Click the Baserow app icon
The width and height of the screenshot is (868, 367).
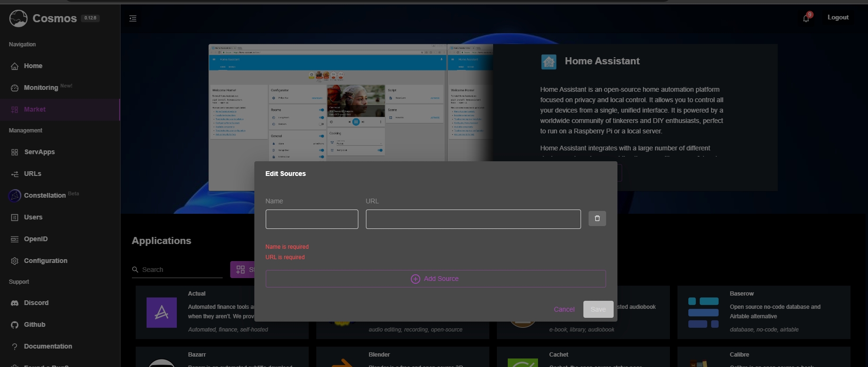[703, 313]
